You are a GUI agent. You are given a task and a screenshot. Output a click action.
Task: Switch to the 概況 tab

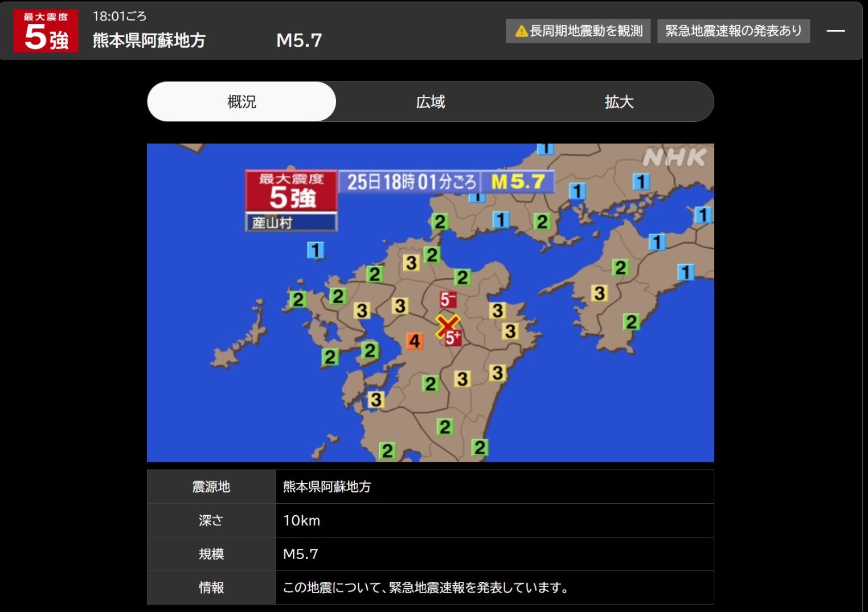pos(241,102)
